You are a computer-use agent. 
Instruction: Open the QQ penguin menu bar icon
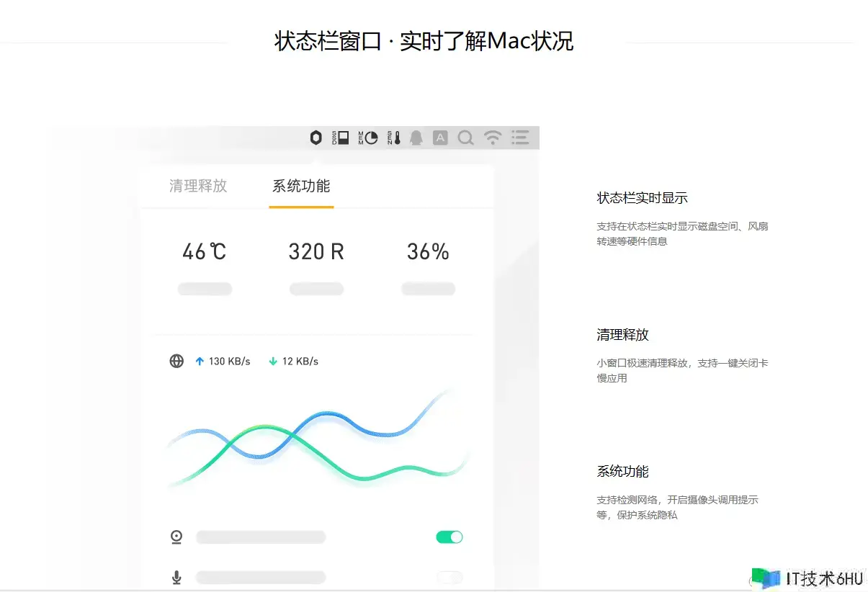416,138
